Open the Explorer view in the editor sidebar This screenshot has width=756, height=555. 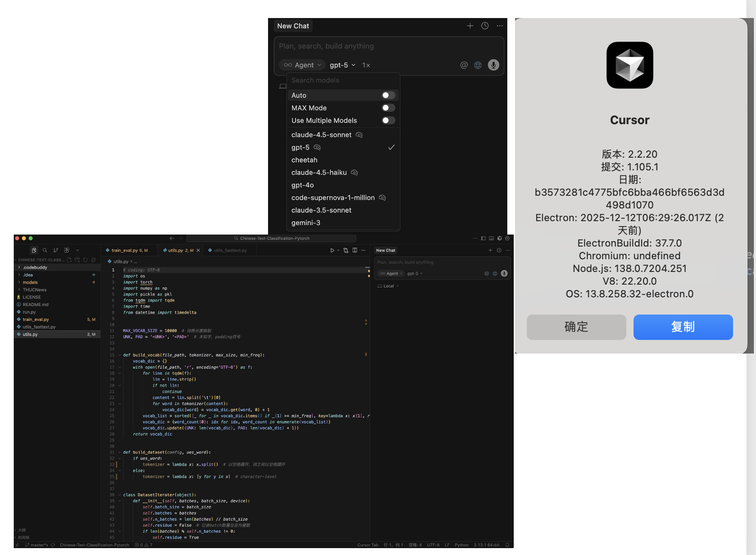pyautogui.click(x=34, y=250)
